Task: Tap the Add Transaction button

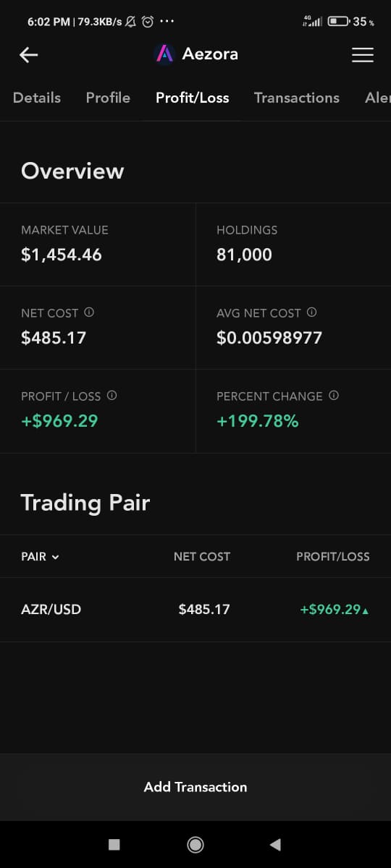Action: 195,787
